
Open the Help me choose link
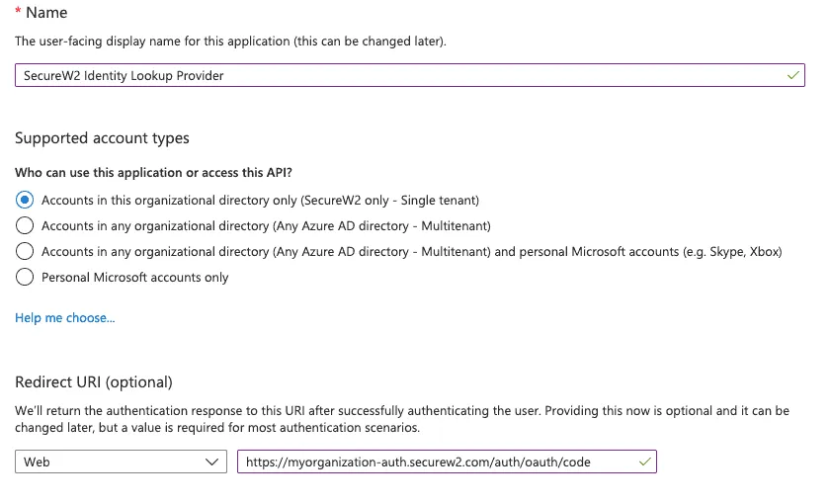(65, 318)
